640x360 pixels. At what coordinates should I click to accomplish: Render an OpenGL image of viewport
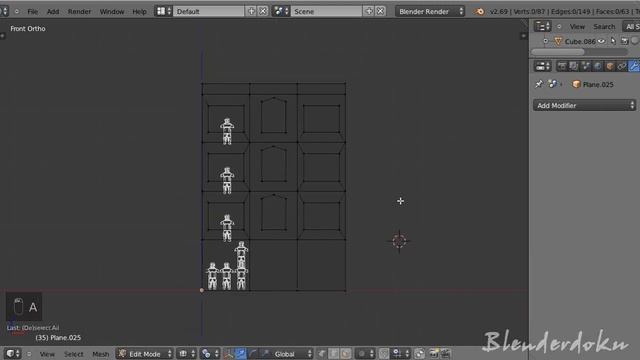tap(434, 353)
